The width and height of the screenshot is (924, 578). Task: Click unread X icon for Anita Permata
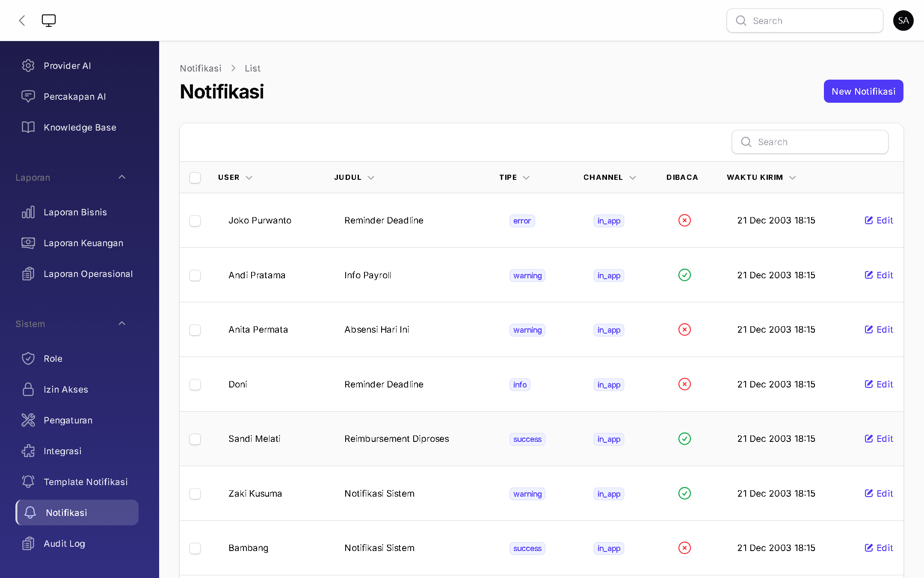684,330
